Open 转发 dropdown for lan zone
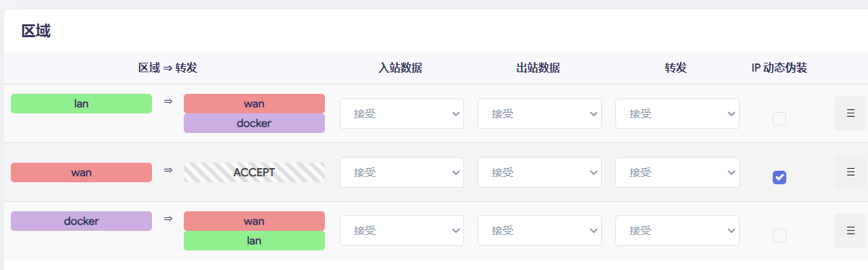The image size is (868, 270). click(678, 114)
